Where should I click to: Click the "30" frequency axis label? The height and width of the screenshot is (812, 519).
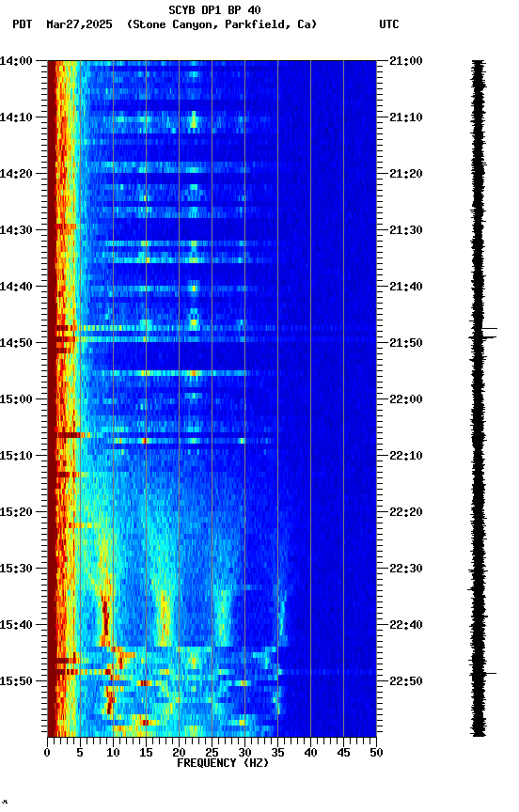(x=244, y=753)
